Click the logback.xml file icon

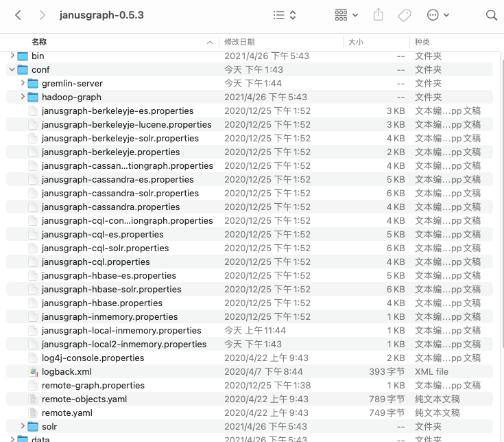[33, 372]
